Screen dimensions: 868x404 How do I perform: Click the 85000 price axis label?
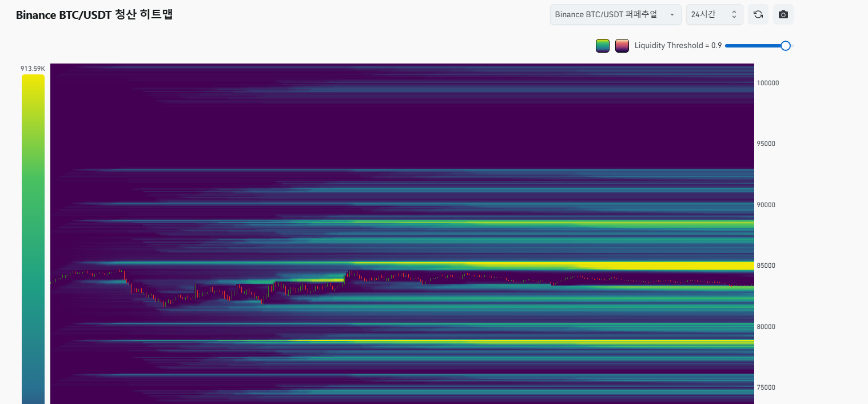pos(766,266)
